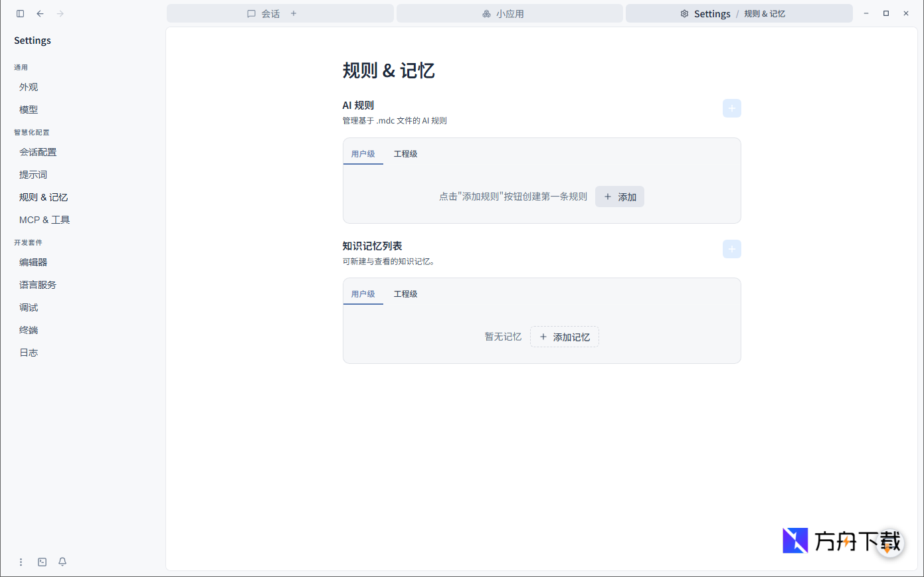Click the Settings gear icon in the title bar
The width and height of the screenshot is (924, 577).
[684, 13]
